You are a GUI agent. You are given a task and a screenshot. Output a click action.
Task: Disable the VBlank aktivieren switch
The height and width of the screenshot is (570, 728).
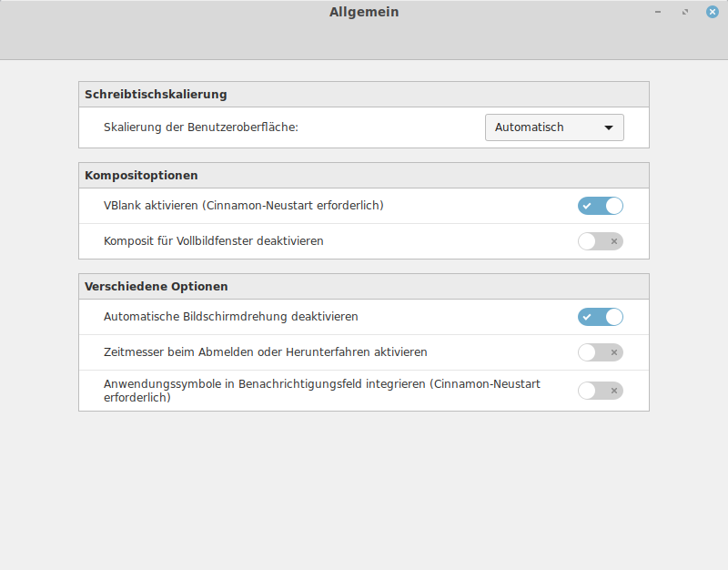(x=601, y=206)
